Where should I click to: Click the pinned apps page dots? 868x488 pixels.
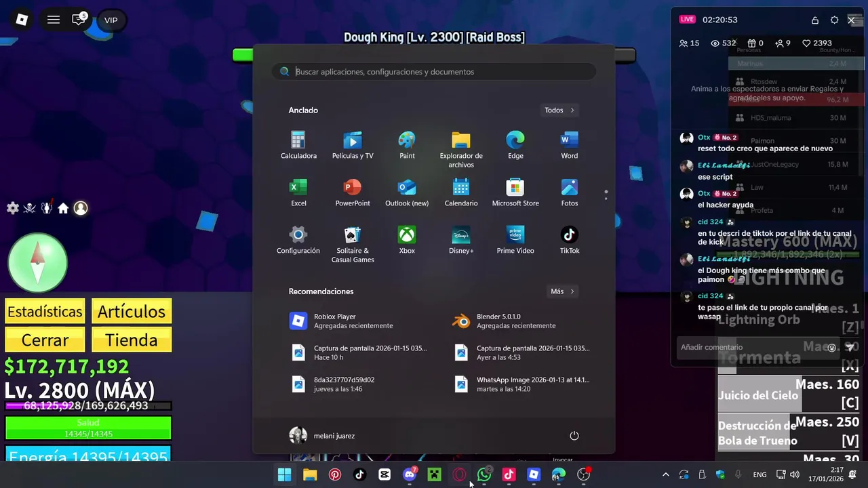[x=606, y=195]
